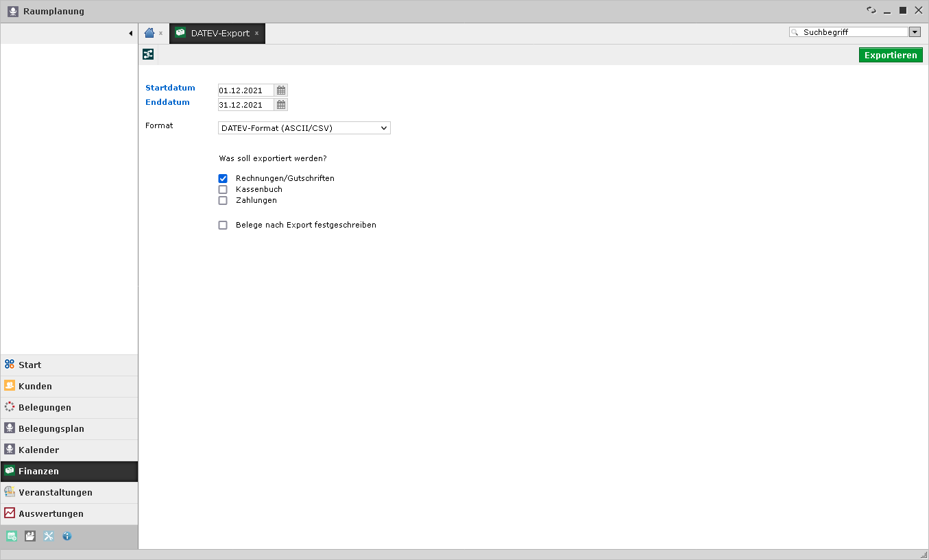Enable the Zahlungen checkbox
Screen dimensions: 929x560
click(x=223, y=200)
